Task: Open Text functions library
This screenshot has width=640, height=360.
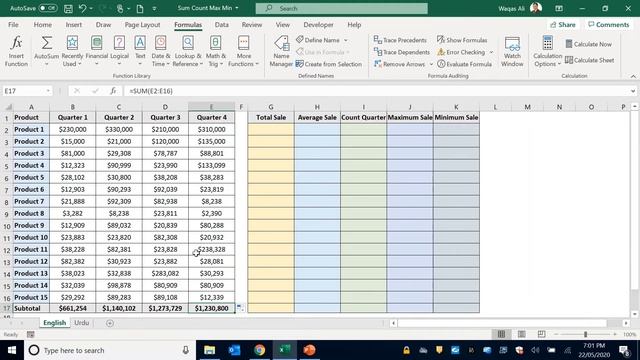Action: click(140, 51)
